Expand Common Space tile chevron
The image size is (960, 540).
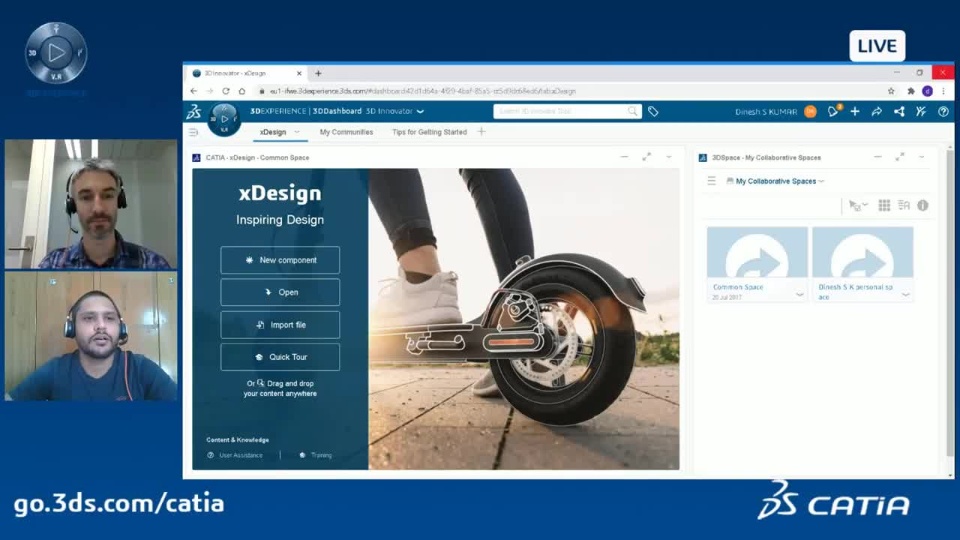click(800, 294)
